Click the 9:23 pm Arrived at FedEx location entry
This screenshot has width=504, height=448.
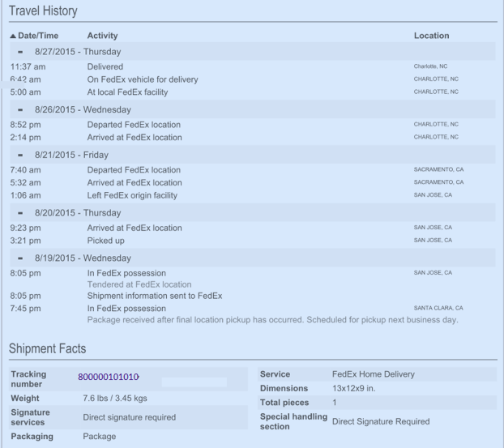pos(135,228)
